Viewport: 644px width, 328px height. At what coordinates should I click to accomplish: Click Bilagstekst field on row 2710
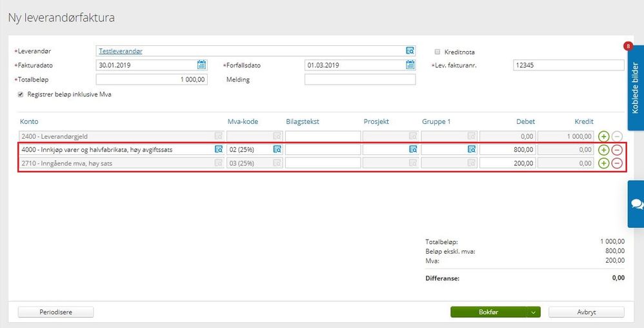point(323,163)
